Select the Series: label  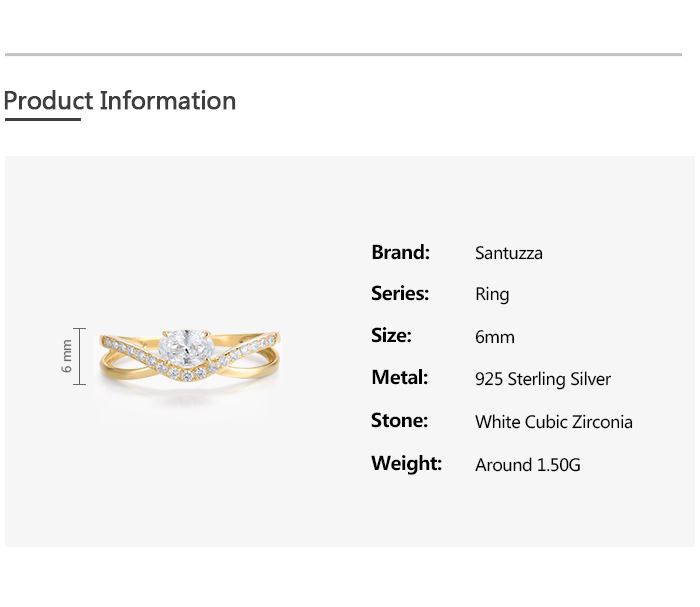pos(400,294)
